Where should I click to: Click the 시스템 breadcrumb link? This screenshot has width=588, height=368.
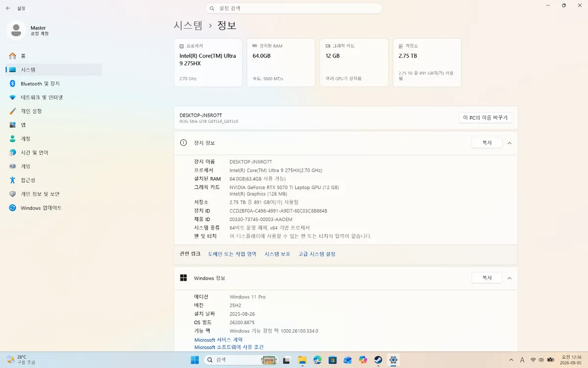(x=188, y=26)
